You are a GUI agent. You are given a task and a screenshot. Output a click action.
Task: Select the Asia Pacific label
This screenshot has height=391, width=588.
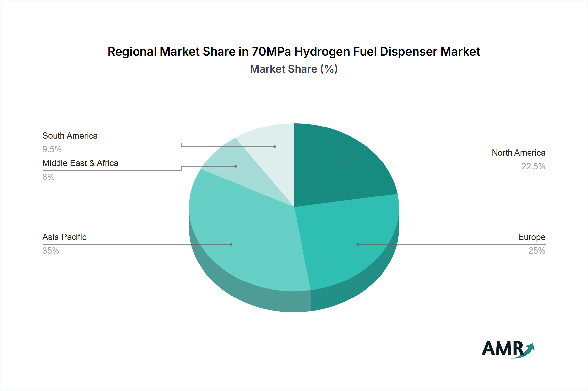tap(64, 237)
